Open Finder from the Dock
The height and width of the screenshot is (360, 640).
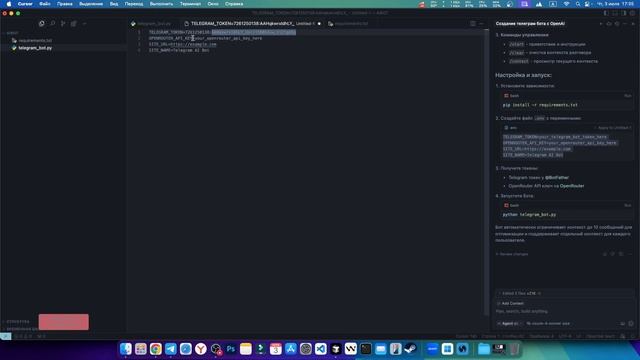pyautogui.click(x=126, y=349)
